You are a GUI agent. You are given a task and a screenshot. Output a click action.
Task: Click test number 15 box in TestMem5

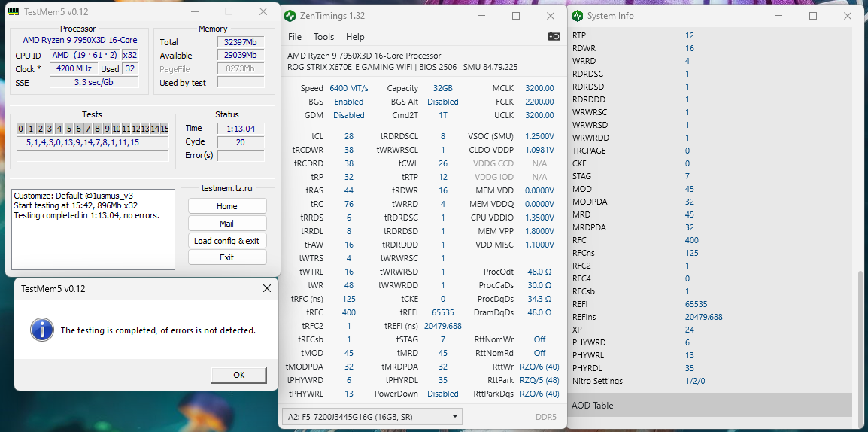tap(165, 129)
